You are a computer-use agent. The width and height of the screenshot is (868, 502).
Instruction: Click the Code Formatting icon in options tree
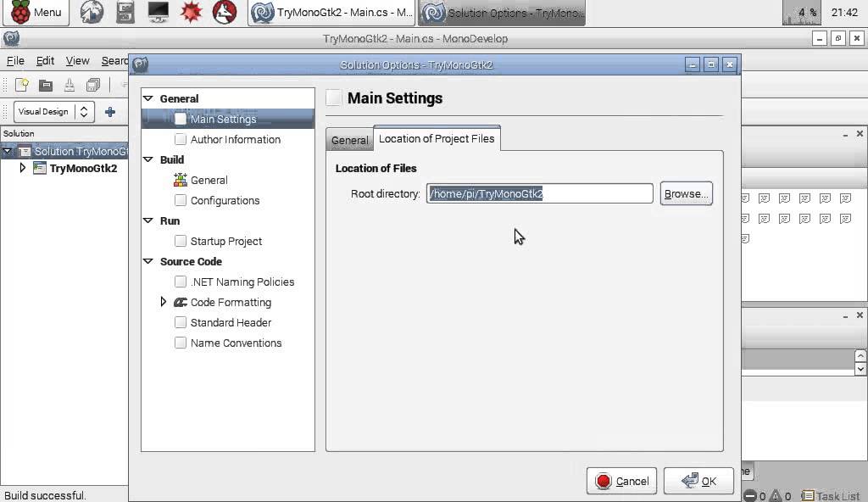click(181, 303)
